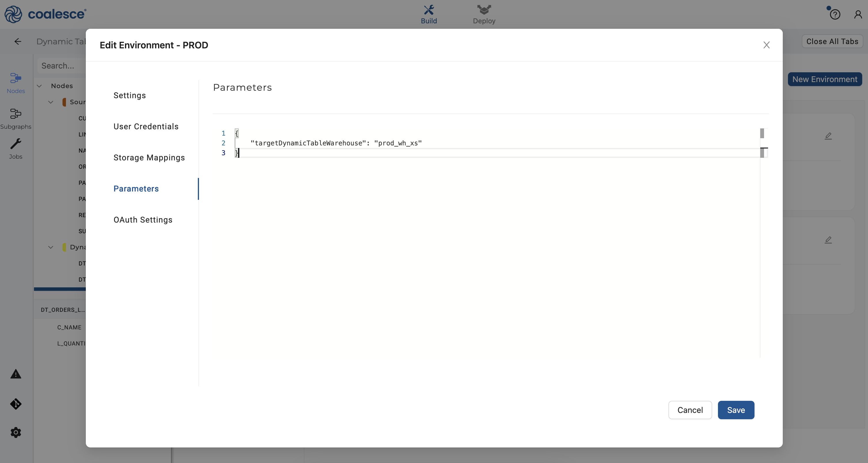Open the user profile icon
Image resolution: width=868 pixels, height=463 pixels.
tap(858, 14)
